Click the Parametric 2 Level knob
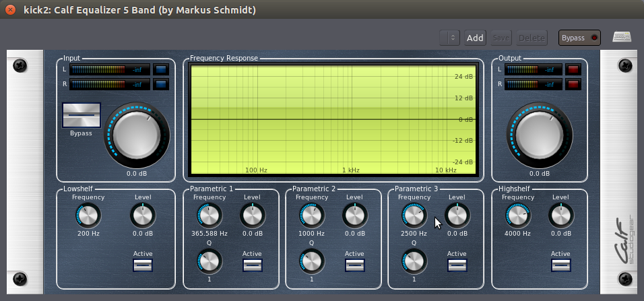 point(354,215)
